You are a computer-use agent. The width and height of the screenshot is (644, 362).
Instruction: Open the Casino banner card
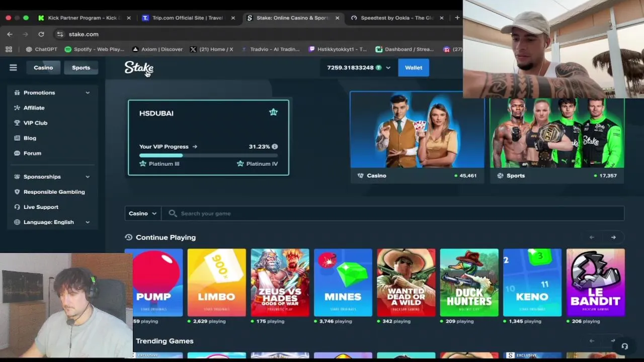click(417, 137)
